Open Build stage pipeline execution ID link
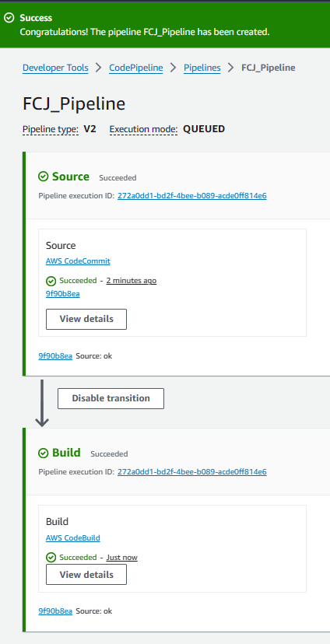 pos(192,472)
